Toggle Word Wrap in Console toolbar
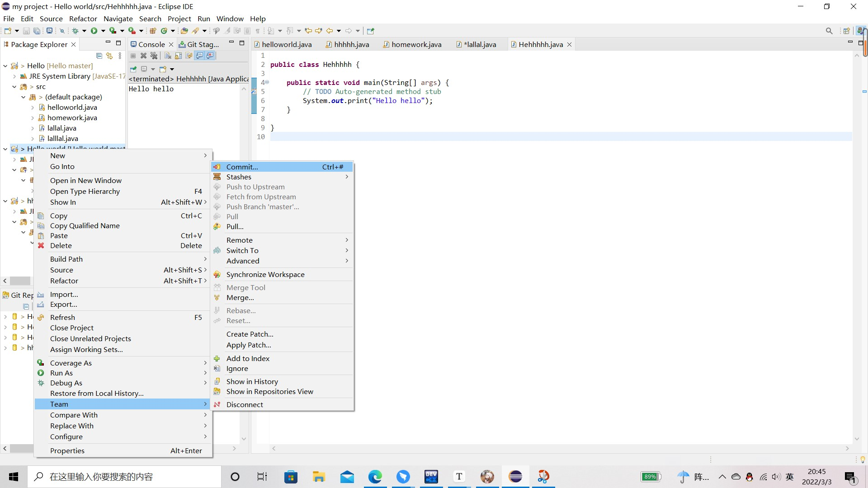The image size is (868, 488). (189, 56)
